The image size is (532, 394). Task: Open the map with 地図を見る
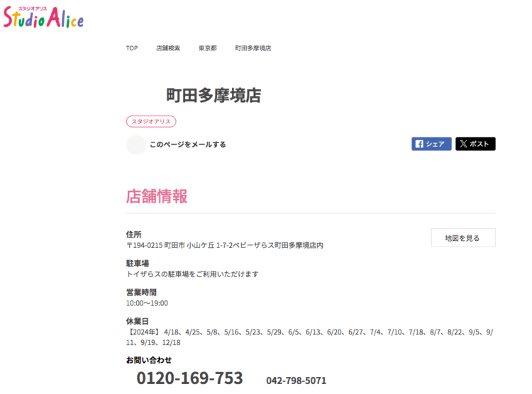tap(463, 237)
